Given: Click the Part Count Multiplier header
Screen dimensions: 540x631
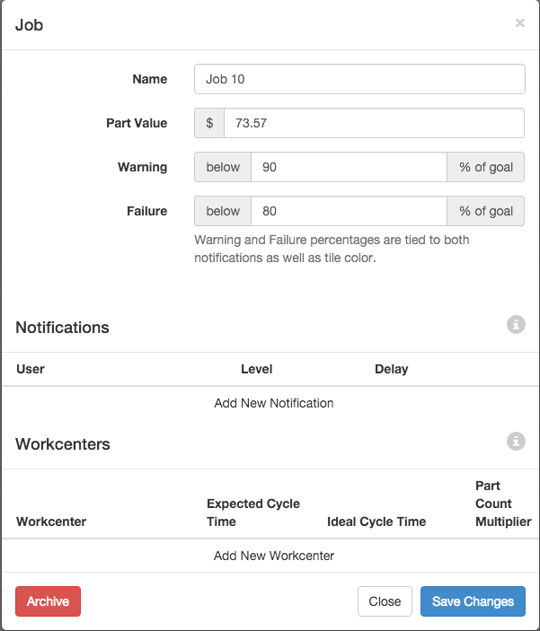Looking at the screenshot, I should (x=503, y=503).
